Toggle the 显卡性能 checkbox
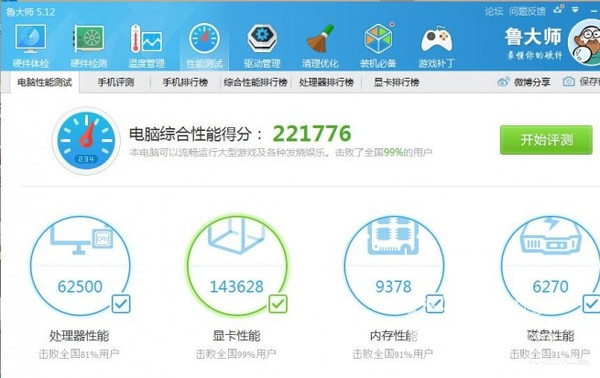This screenshot has width=600, height=378. 278,304
